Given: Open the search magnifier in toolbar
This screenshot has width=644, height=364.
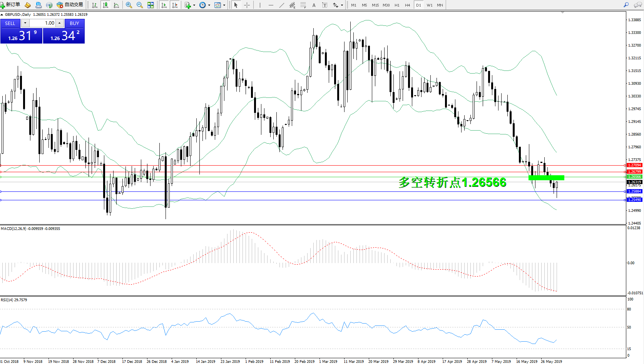Looking at the screenshot, I should pos(626,5).
